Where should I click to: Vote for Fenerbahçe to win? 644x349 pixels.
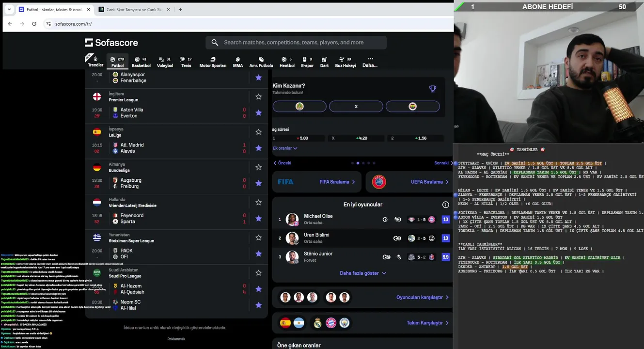click(x=413, y=107)
